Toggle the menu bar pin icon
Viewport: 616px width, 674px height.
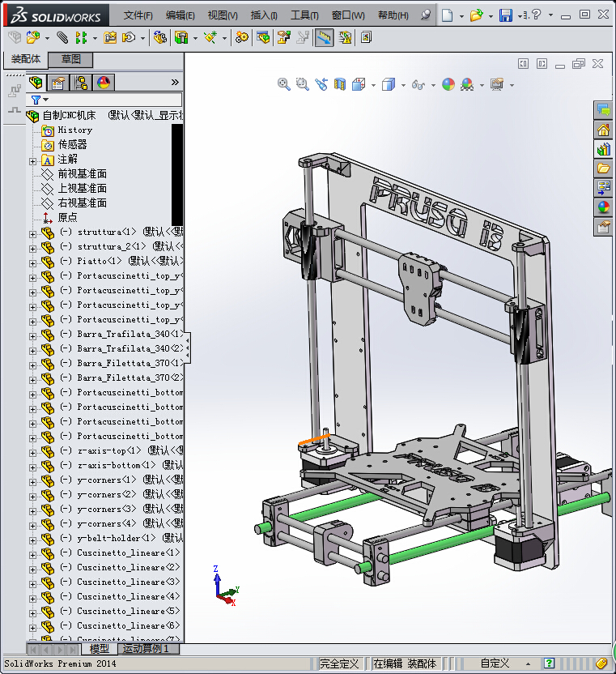coord(425,15)
